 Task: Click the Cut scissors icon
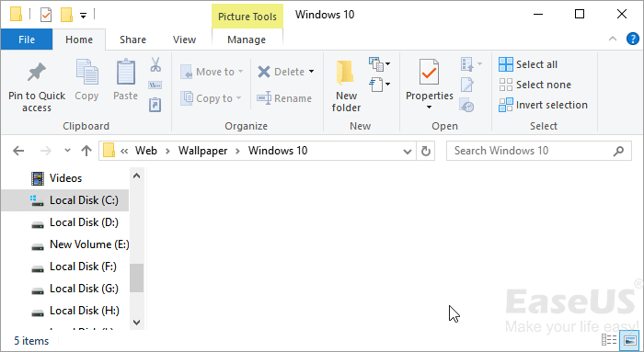[155, 65]
